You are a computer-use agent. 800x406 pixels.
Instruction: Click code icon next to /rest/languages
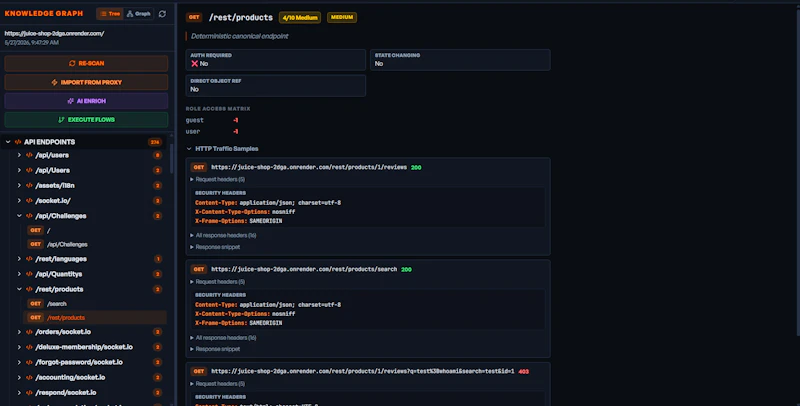[x=29, y=259]
